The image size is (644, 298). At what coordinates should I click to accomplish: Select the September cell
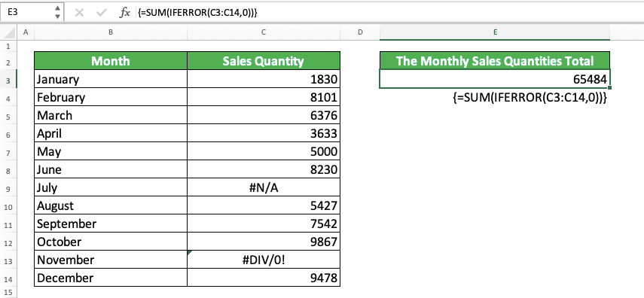pyautogui.click(x=111, y=223)
